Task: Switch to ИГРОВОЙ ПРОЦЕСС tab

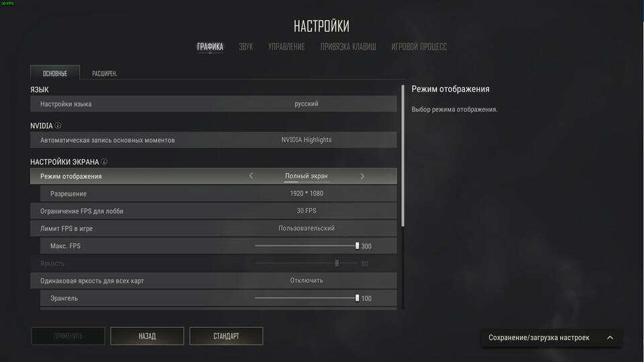Action: 419,47
